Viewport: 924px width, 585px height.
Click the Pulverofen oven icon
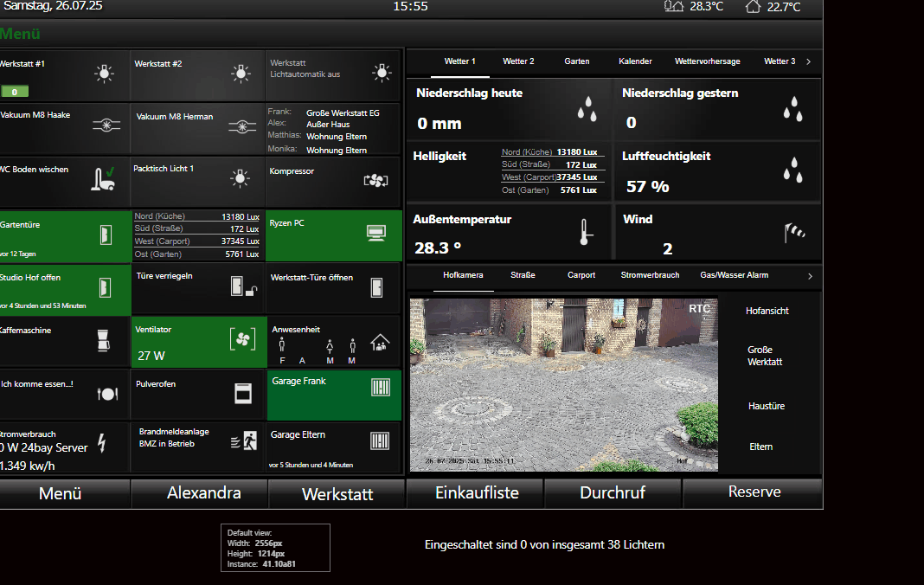[243, 394]
